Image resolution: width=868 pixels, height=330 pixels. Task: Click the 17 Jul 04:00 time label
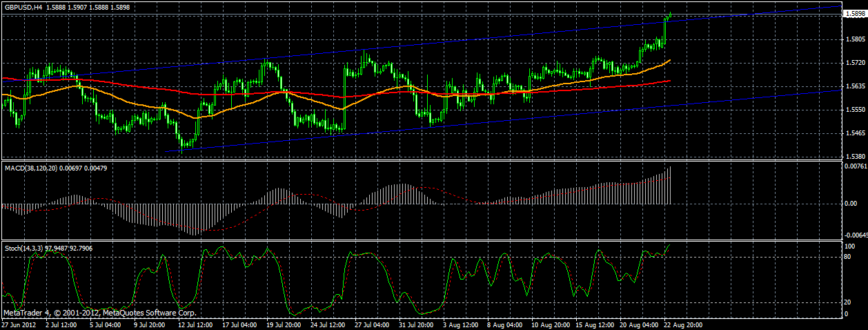[239, 323]
